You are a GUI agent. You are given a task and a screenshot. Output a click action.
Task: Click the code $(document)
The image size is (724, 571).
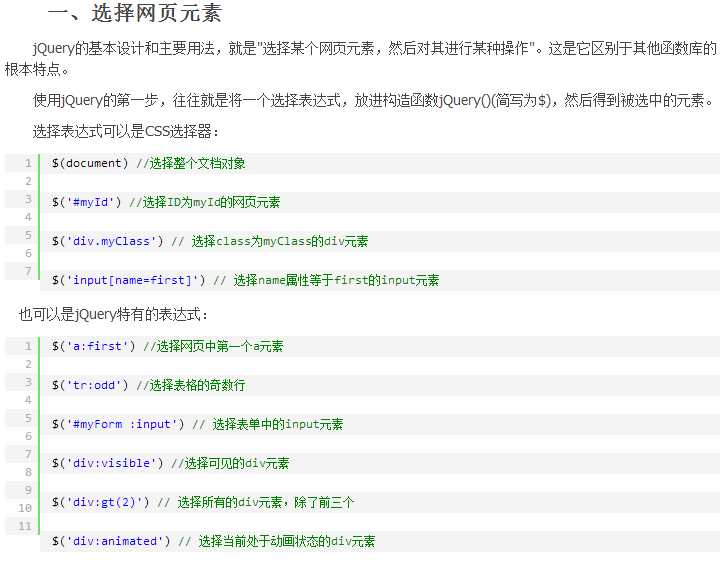(x=90, y=163)
